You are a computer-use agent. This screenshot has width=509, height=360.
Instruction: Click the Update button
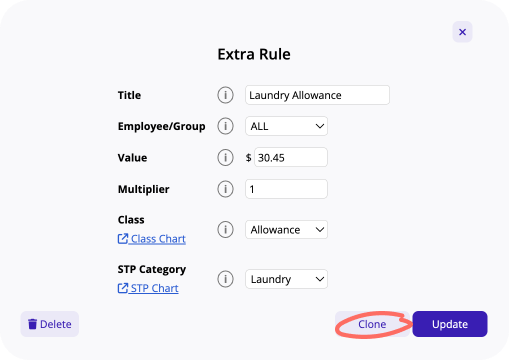coord(450,324)
